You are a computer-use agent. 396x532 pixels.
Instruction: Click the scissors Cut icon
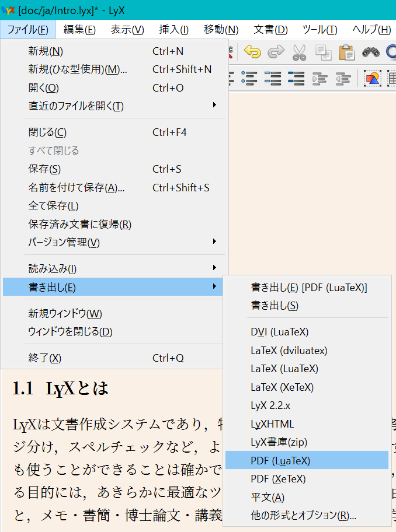[299, 52]
